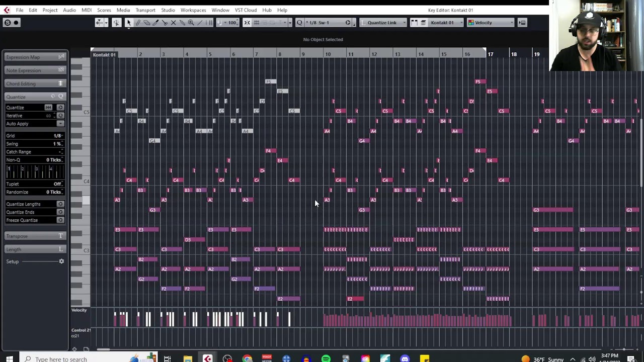Open the File menu
Image resolution: width=644 pixels, height=362 pixels.
point(20,10)
